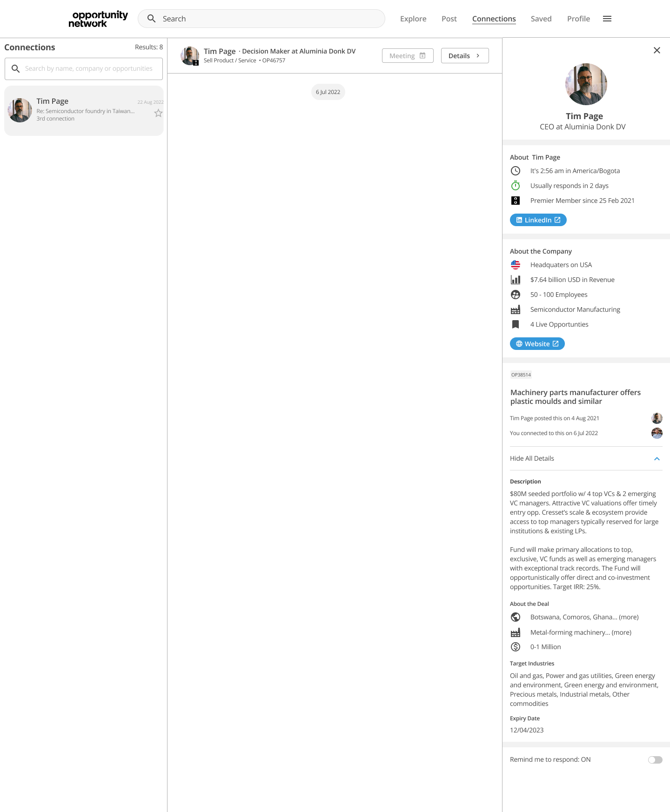This screenshot has width=670, height=812.
Task: Click the Results: 8 count
Action: pos(149,47)
